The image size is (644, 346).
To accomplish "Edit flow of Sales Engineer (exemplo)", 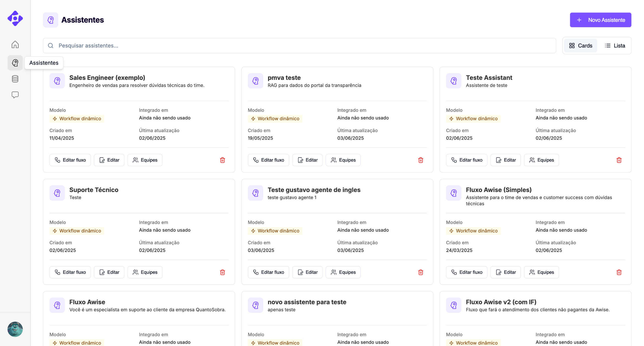I will [x=70, y=160].
